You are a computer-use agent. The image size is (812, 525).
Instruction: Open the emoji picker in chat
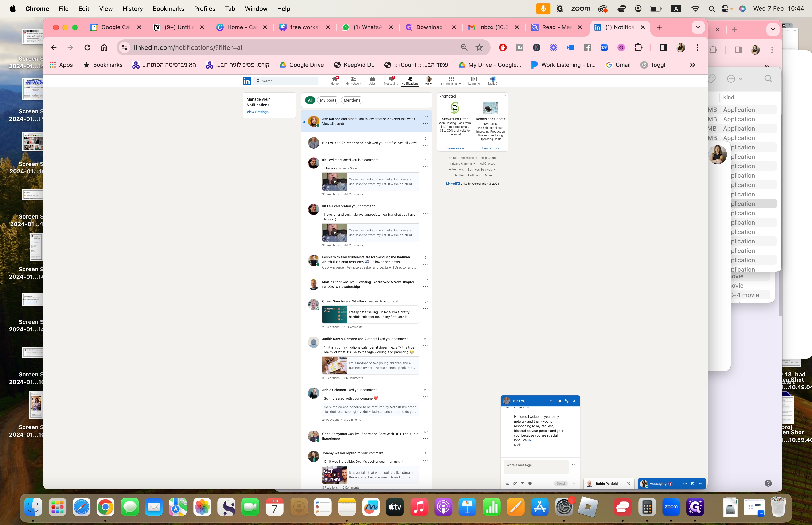pyautogui.click(x=530, y=483)
